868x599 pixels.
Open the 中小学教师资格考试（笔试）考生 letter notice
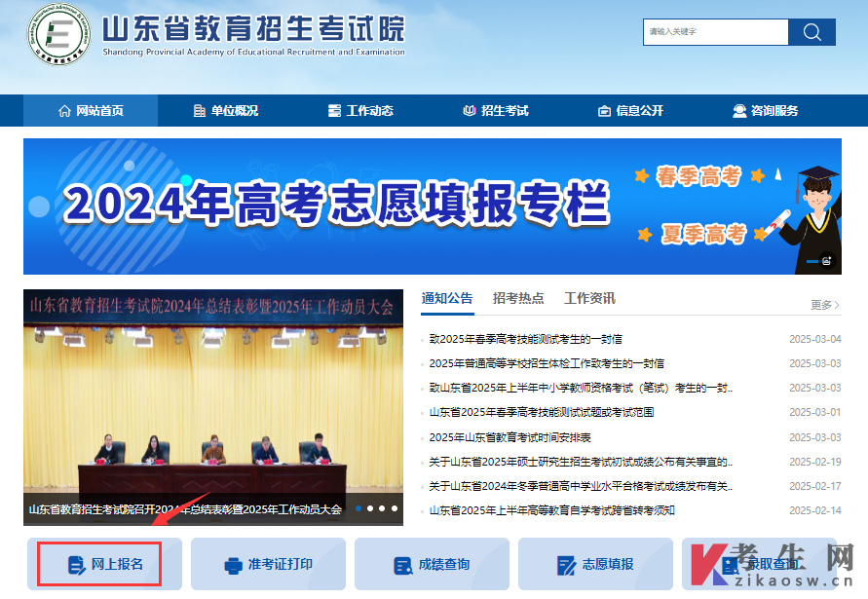coord(581,388)
